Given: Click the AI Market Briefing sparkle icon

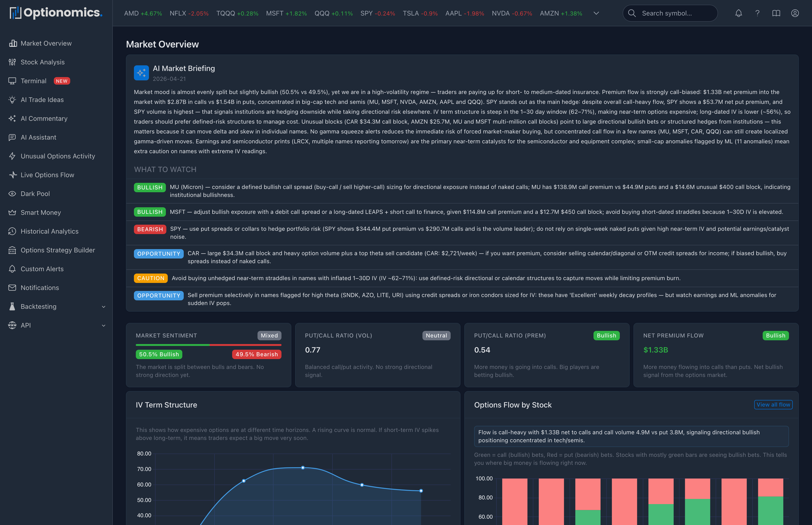Looking at the screenshot, I should pyautogui.click(x=141, y=73).
